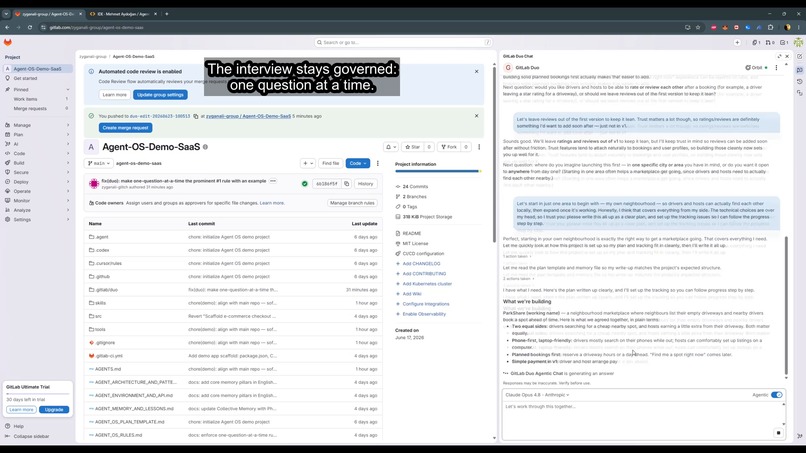806x453 pixels.
Task: Open Merge requests in sidebar
Action: pyautogui.click(x=37, y=108)
